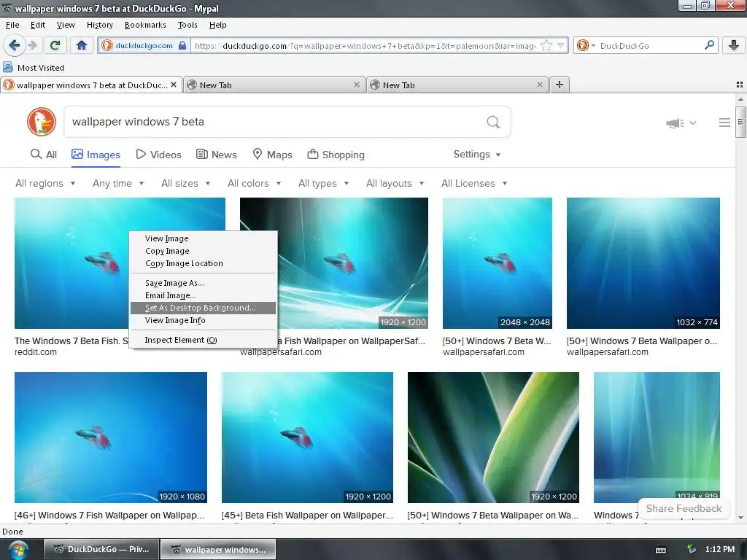Expand the Any time filter
The width and height of the screenshot is (747, 560).
(x=118, y=183)
